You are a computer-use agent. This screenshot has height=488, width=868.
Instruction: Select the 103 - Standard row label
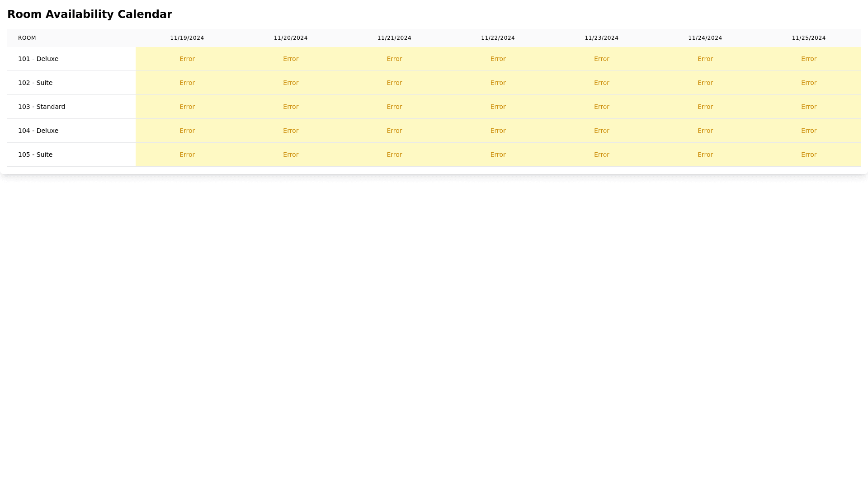click(42, 107)
